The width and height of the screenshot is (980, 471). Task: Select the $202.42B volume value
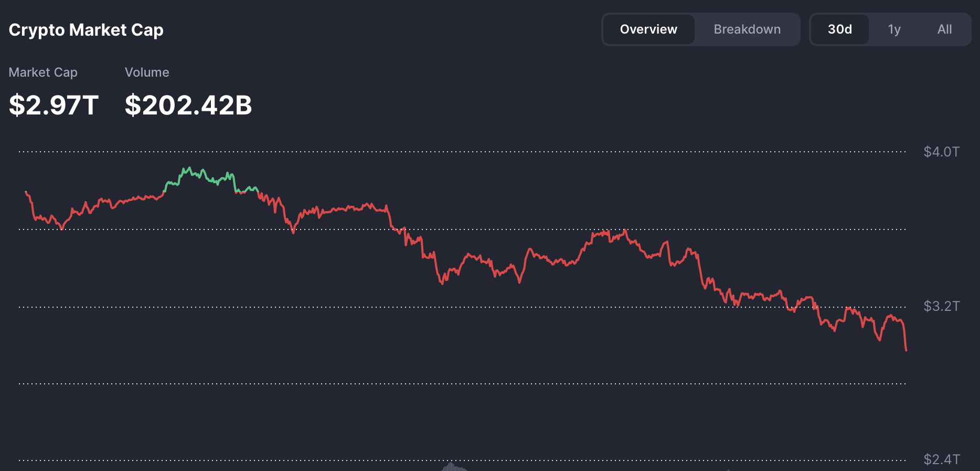(x=188, y=105)
